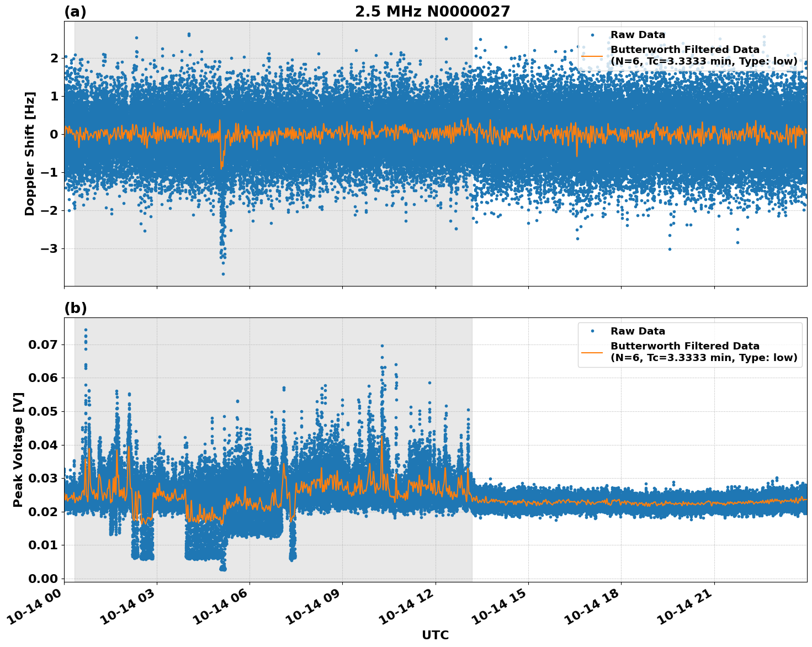Viewport: 812px width, 647px height.
Task: Click the lowest Doppler spike below −3 Hz
Action: point(223,274)
